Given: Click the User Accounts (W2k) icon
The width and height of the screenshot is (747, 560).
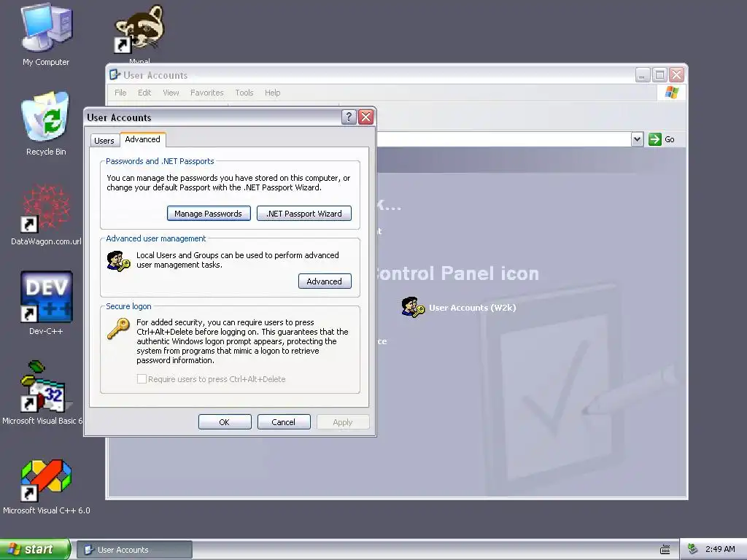Looking at the screenshot, I should coord(413,307).
